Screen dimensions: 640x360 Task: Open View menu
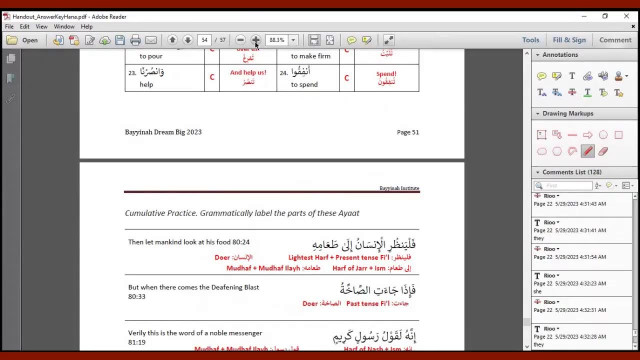point(41,27)
